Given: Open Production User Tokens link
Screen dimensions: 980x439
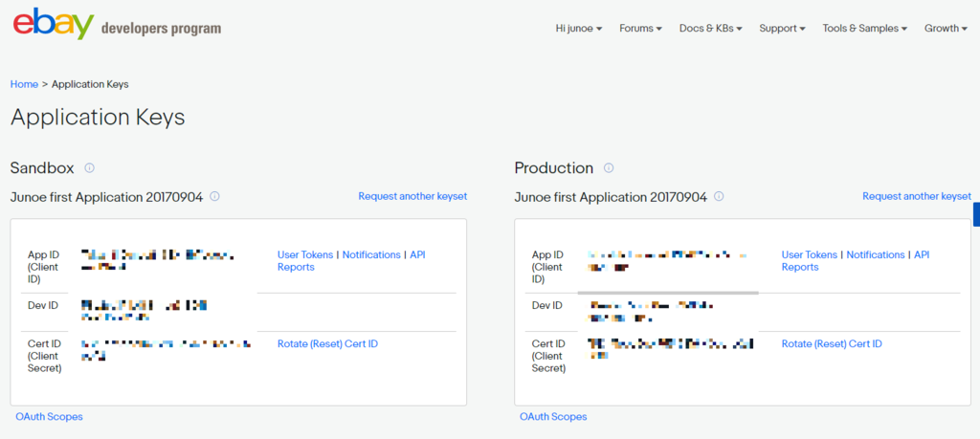Looking at the screenshot, I should pyautogui.click(x=810, y=254).
